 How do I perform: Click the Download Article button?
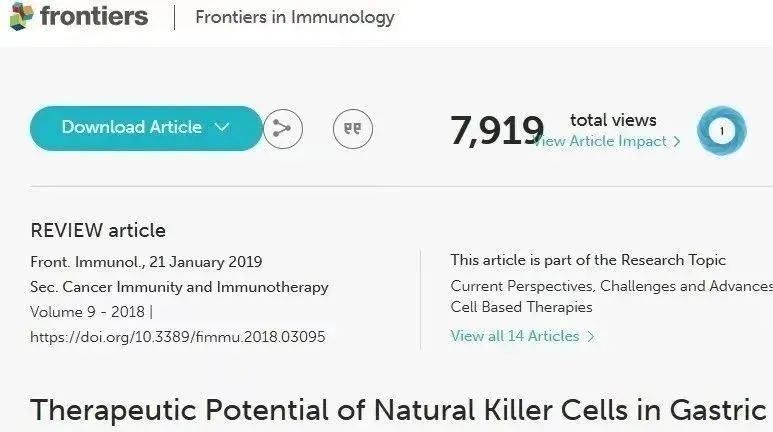point(146,128)
